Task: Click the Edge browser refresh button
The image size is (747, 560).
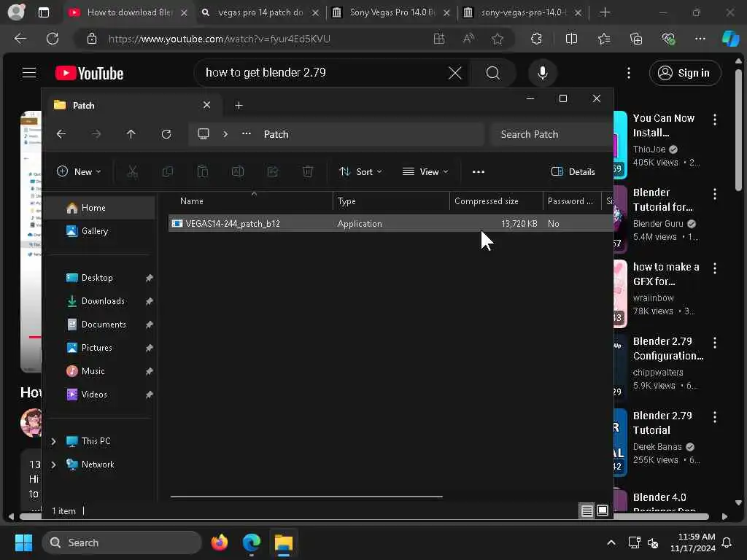Action: point(53,39)
